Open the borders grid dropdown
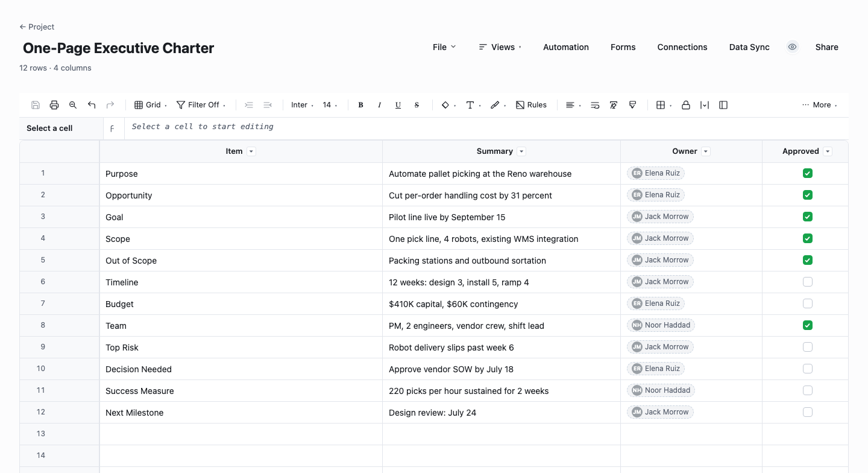 pyautogui.click(x=664, y=105)
